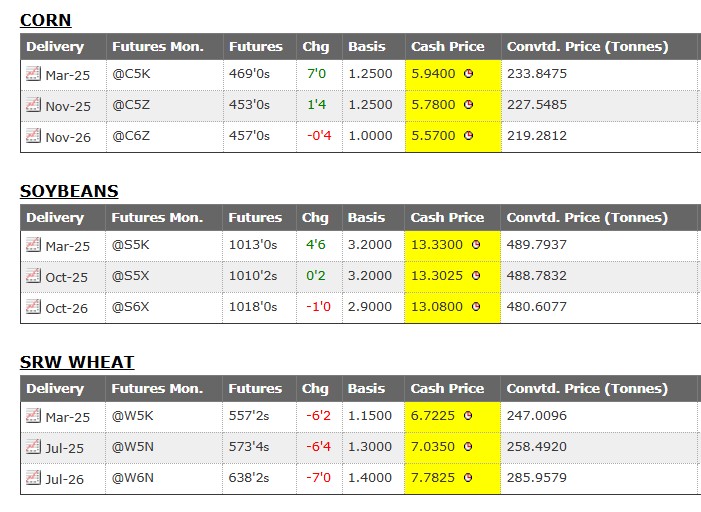The image size is (701, 512).
Task: Open chart icon for Corn Nov-26
Action: coord(32,136)
